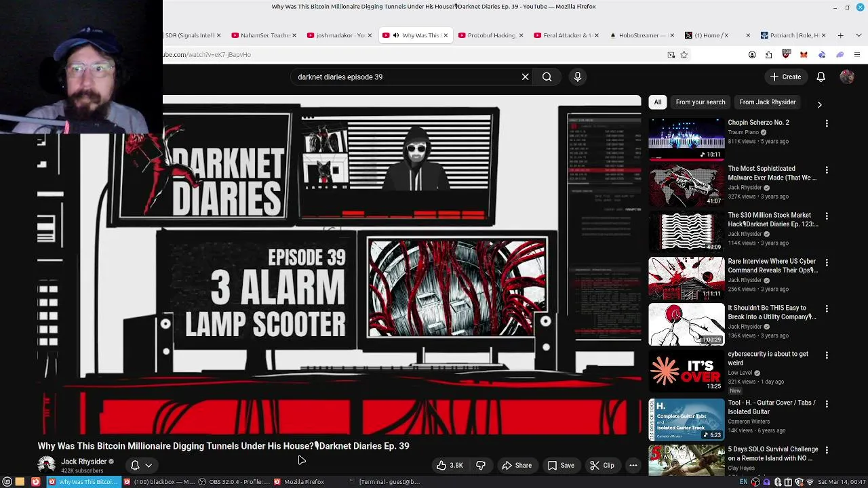Switch to Protobuf Hacking tab
The width and height of the screenshot is (868, 488).
pyautogui.click(x=488, y=35)
